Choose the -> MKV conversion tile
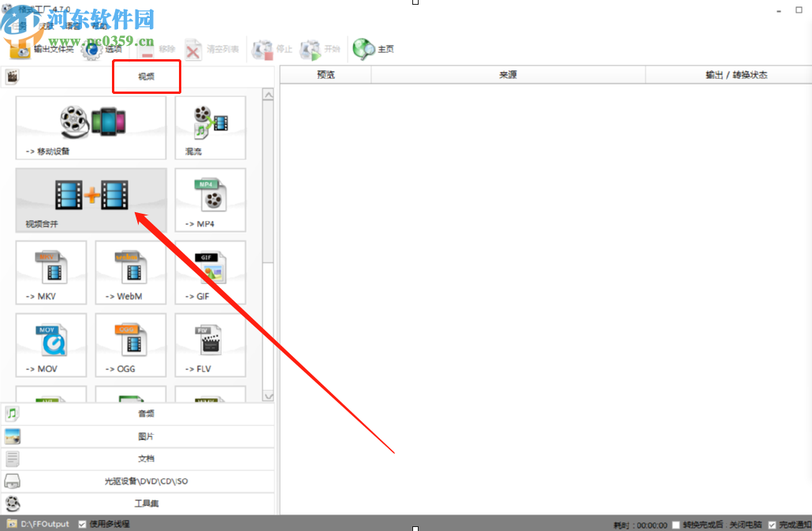Screen dimensions: 812x531 (x=50, y=272)
